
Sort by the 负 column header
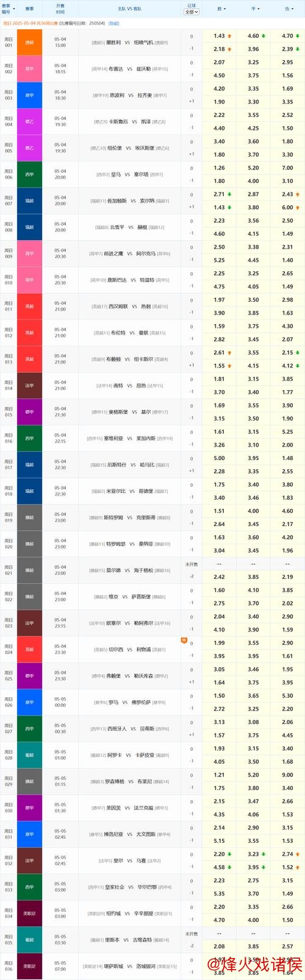coord(288,9)
